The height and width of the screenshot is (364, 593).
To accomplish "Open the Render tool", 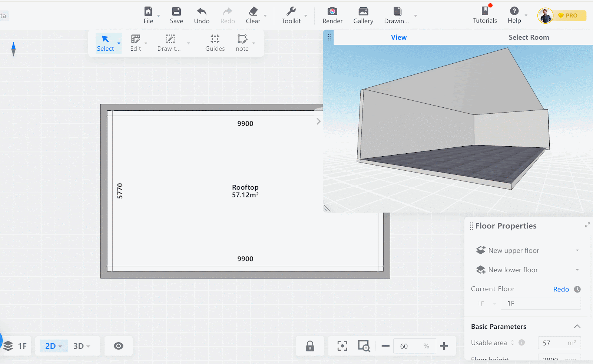I will coord(332,15).
